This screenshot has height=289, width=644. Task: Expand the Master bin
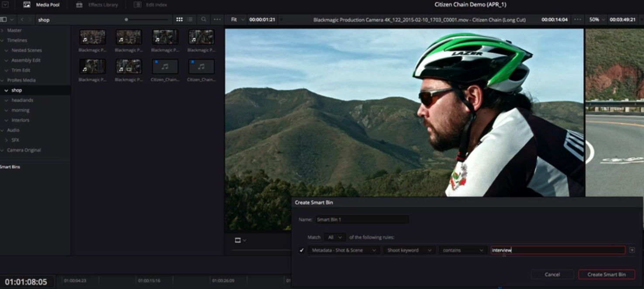click(x=3, y=31)
